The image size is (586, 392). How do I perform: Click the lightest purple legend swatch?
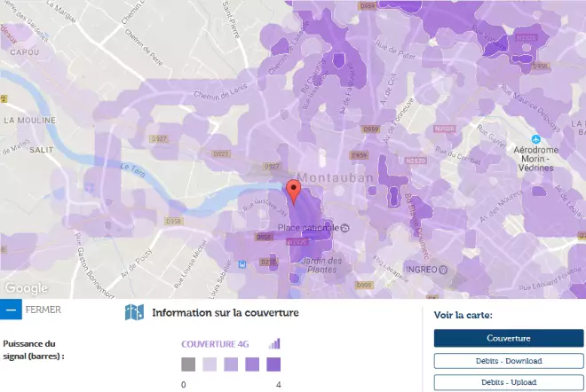point(210,365)
